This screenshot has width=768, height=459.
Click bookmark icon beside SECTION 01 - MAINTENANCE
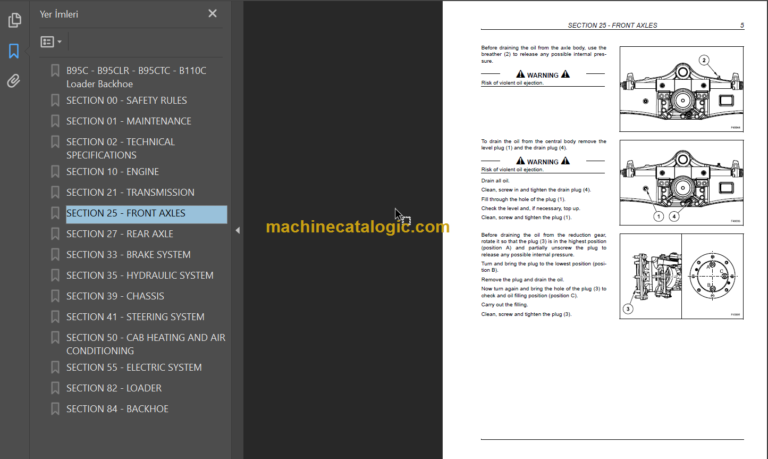point(55,121)
